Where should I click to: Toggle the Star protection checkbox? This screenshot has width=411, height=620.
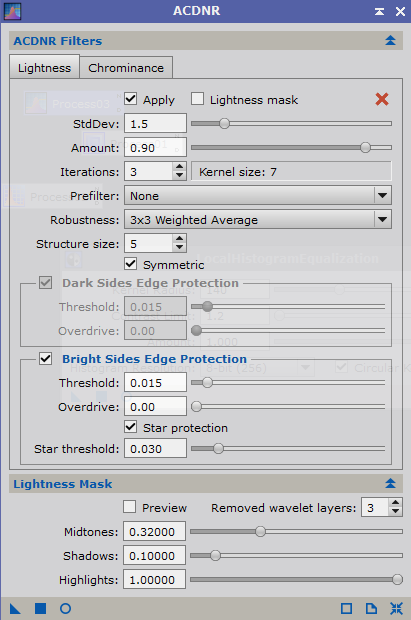tap(131, 427)
